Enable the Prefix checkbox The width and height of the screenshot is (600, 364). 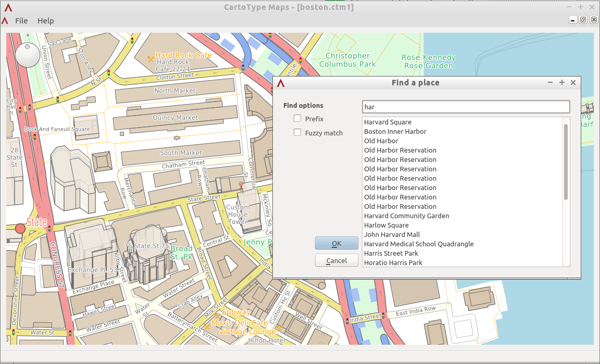tap(297, 119)
